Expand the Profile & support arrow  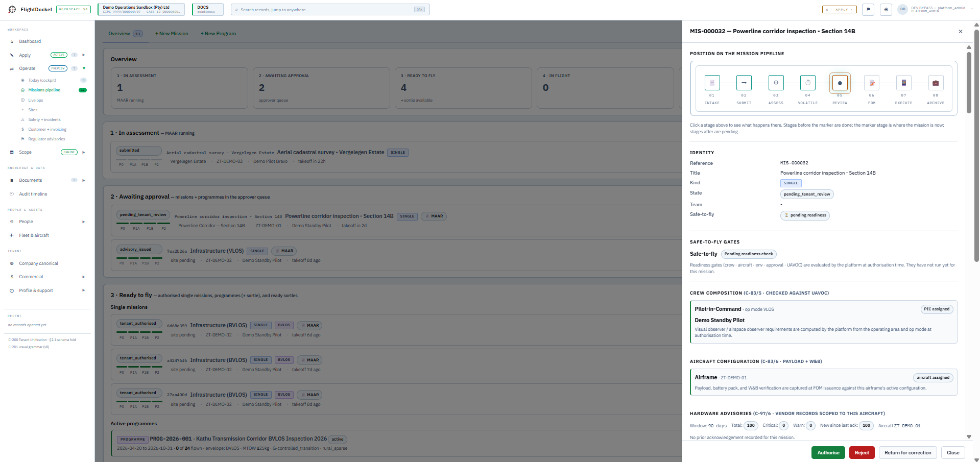84,290
